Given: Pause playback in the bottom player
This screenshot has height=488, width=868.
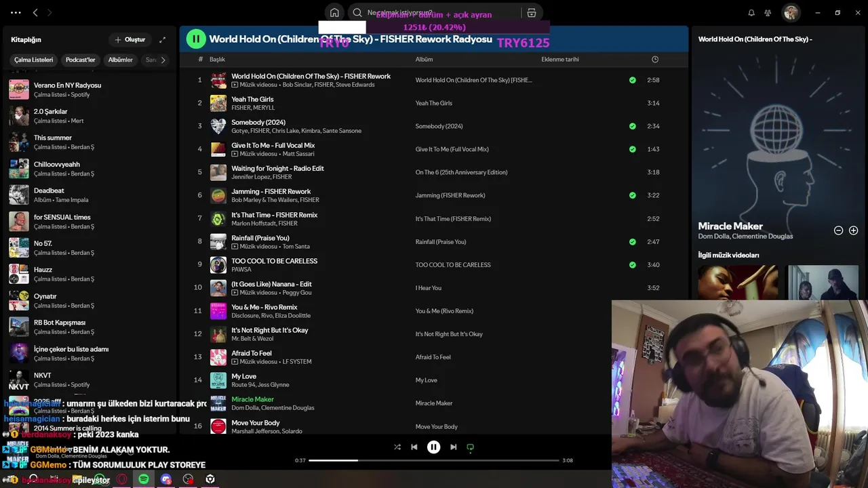Looking at the screenshot, I should (x=433, y=447).
